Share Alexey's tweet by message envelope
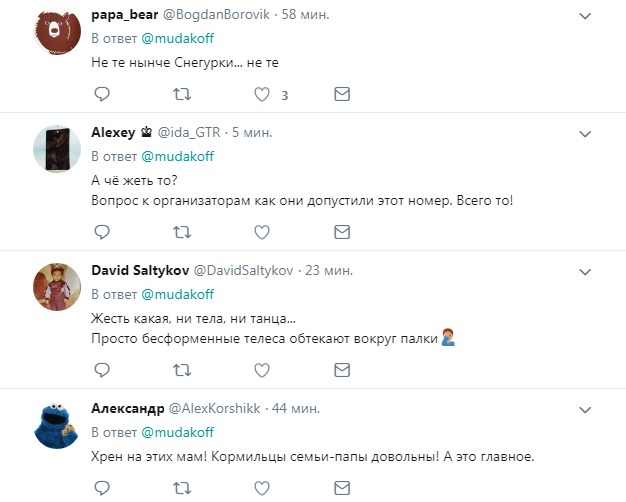Image resolution: width=626 pixels, height=502 pixels. (x=341, y=232)
